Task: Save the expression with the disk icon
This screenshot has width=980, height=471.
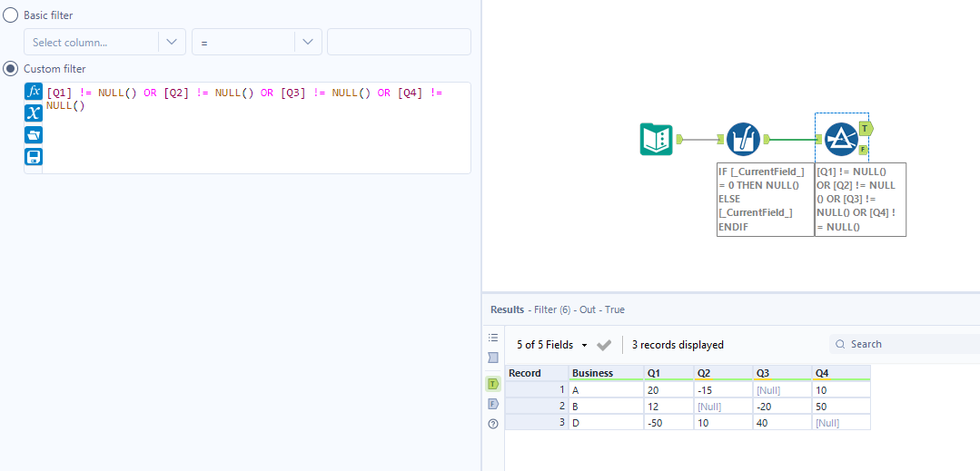Action: click(x=34, y=157)
